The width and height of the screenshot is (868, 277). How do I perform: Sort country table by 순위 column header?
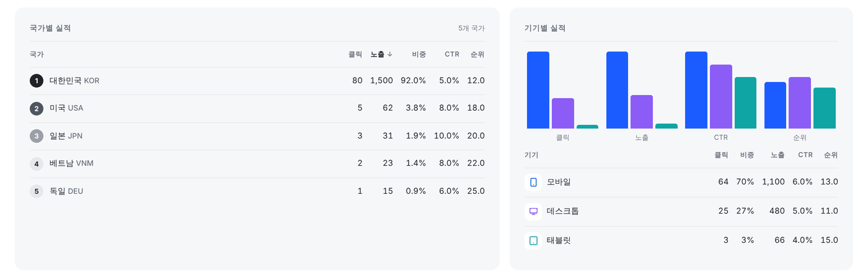click(x=477, y=55)
